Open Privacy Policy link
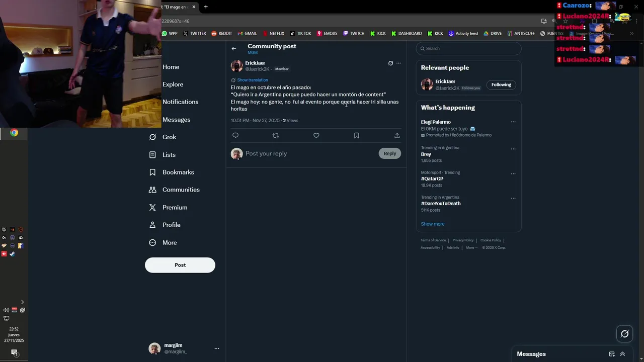This screenshot has height=362, width=644. pos(463,240)
